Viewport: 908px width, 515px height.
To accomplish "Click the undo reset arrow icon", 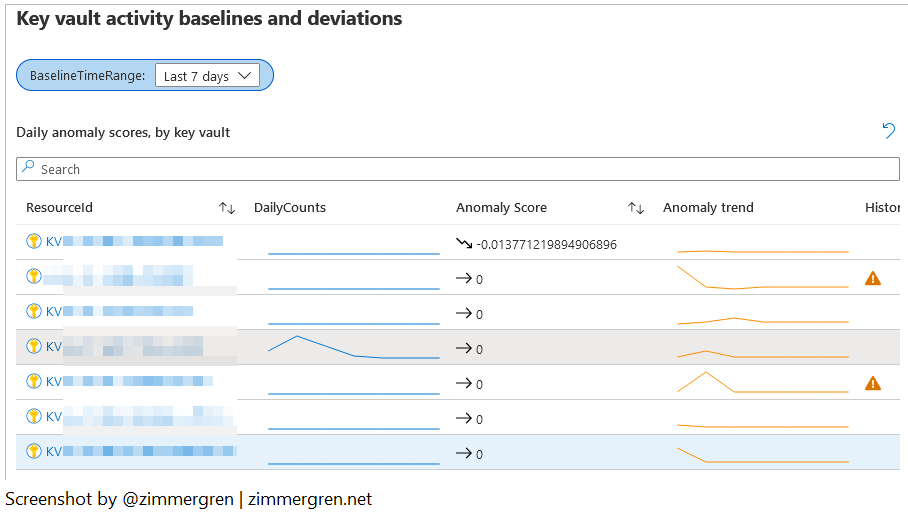I will (888, 131).
